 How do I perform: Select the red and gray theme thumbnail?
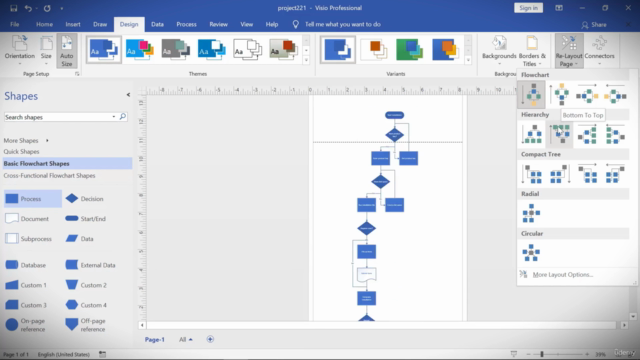click(x=283, y=49)
